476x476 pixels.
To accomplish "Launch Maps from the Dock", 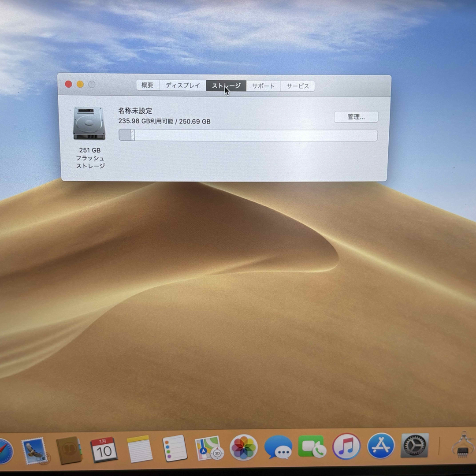I will pos(209,448).
